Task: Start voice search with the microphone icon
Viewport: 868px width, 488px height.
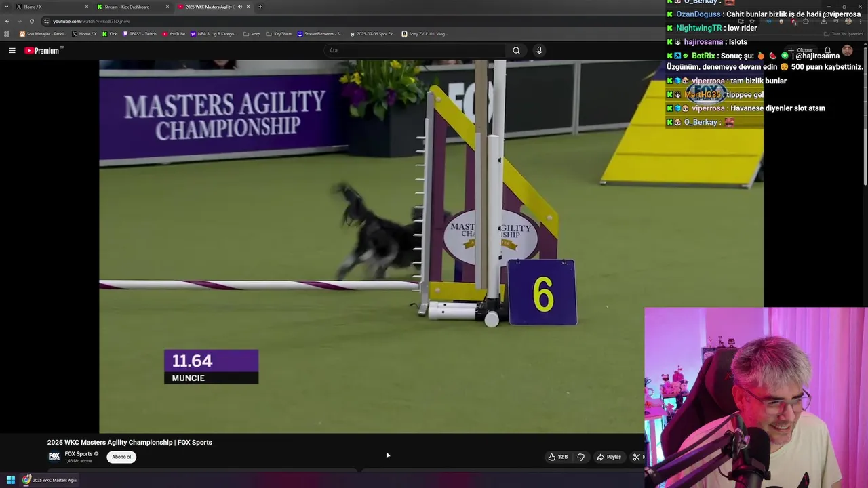Action: pos(539,50)
